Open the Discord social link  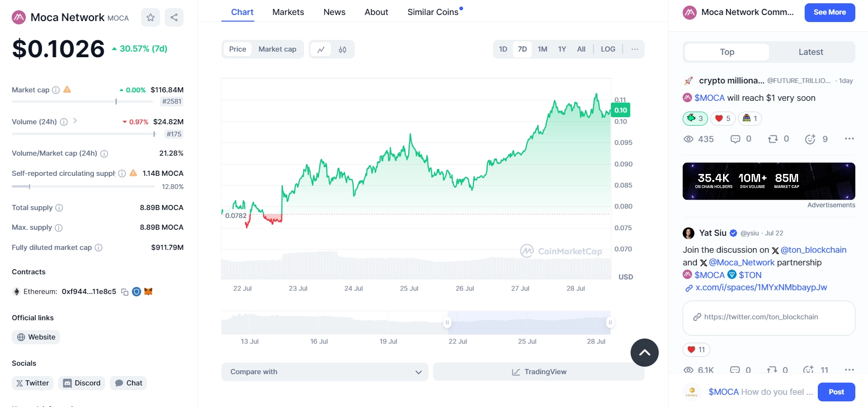coord(82,383)
